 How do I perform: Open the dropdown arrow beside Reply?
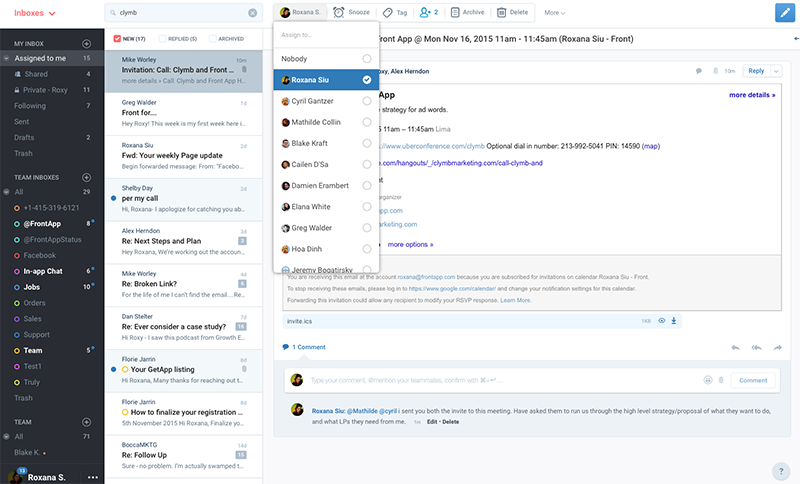(x=775, y=71)
